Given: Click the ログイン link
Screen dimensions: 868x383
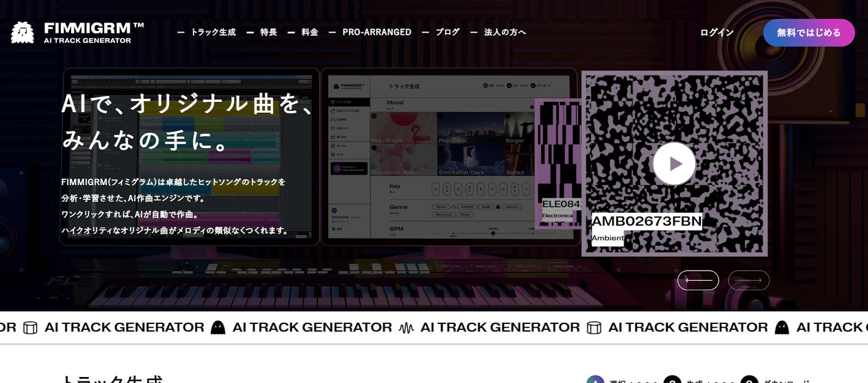Looking at the screenshot, I should tap(717, 33).
